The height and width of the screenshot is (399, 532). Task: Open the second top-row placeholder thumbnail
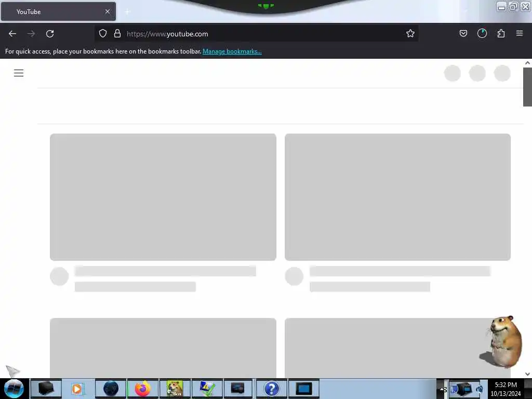click(397, 197)
